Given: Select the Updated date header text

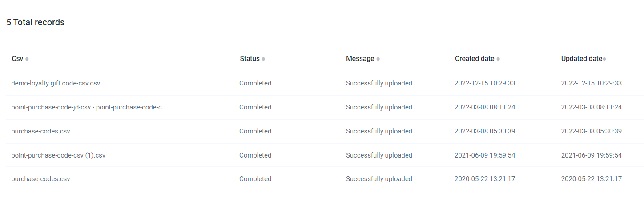Looking at the screenshot, I should (582, 59).
